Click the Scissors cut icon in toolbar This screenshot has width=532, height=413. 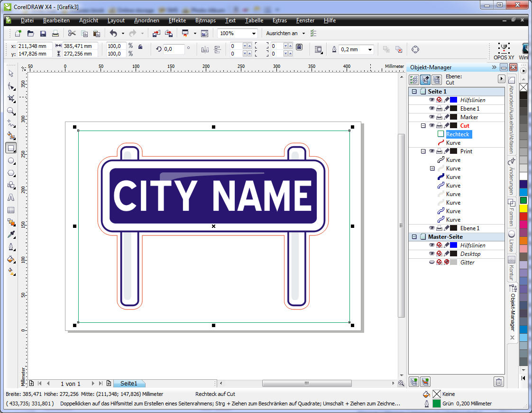[x=72, y=33]
